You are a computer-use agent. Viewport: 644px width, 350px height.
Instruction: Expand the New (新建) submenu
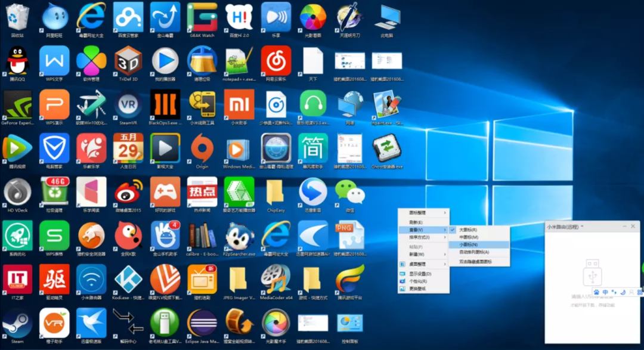point(423,254)
